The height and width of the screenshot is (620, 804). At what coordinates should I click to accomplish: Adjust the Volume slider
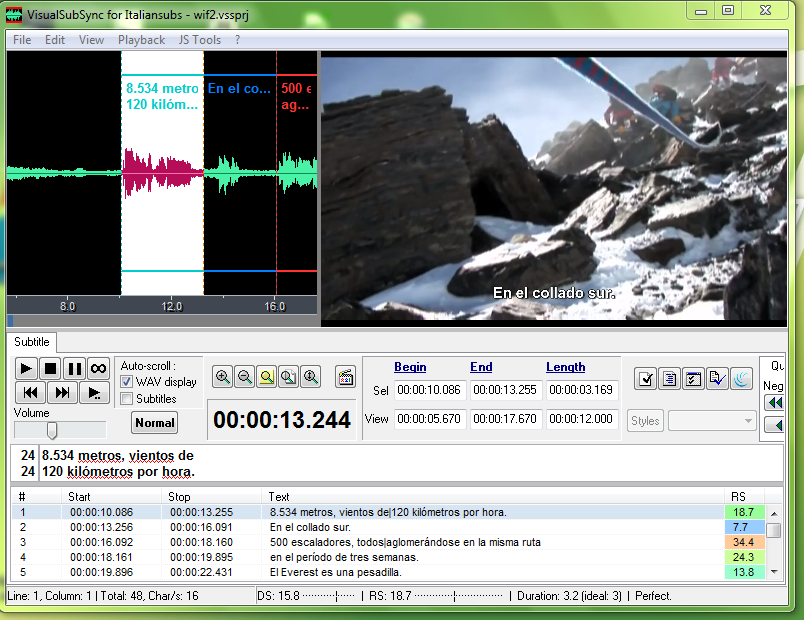click(51, 430)
